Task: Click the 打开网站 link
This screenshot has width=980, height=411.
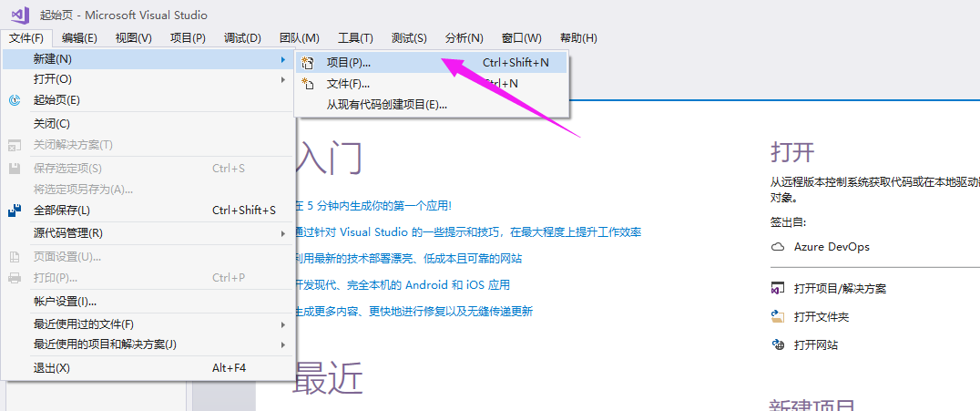Action: pos(816,344)
